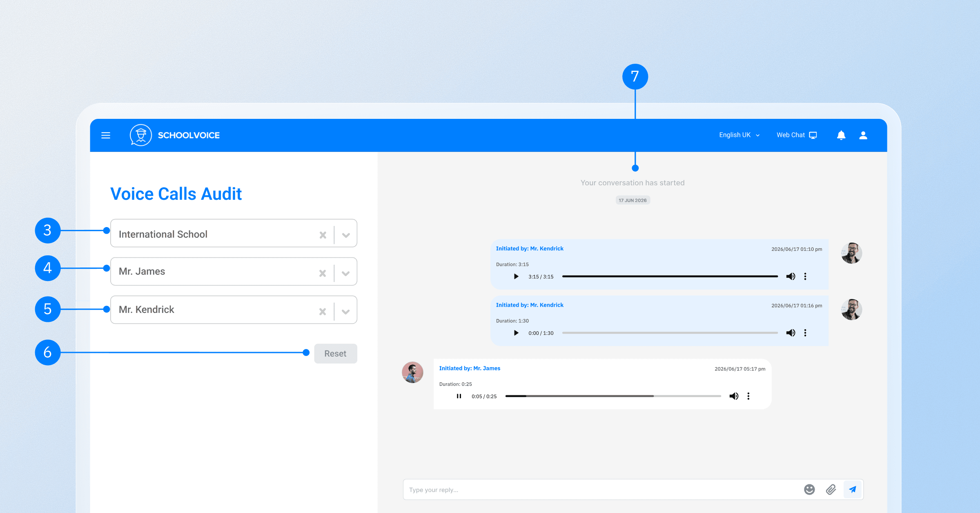This screenshot has width=980, height=513.
Task: Play the 01:10 pm Kendrick recording
Action: click(516, 277)
